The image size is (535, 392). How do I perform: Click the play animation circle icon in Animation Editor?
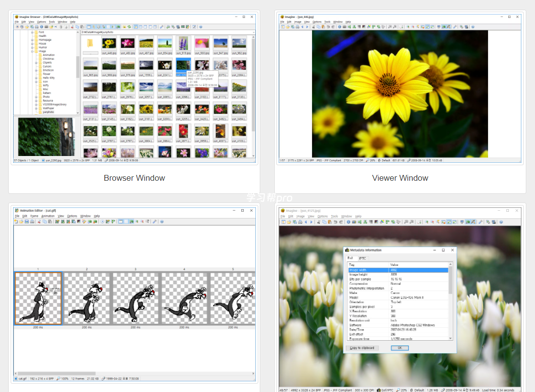(x=102, y=221)
